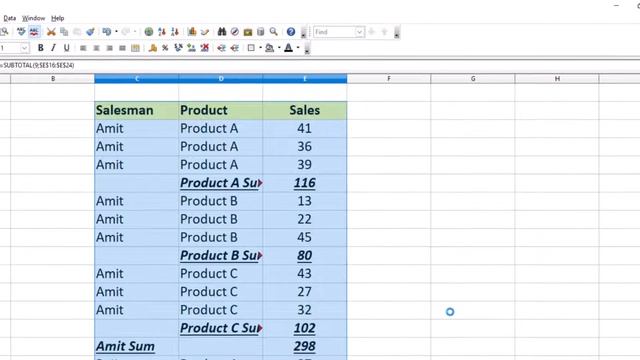Toggle Align Left

point(83,48)
